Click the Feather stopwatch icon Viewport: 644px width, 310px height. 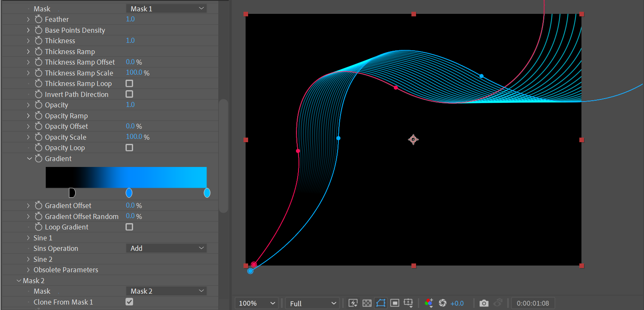pos(39,19)
